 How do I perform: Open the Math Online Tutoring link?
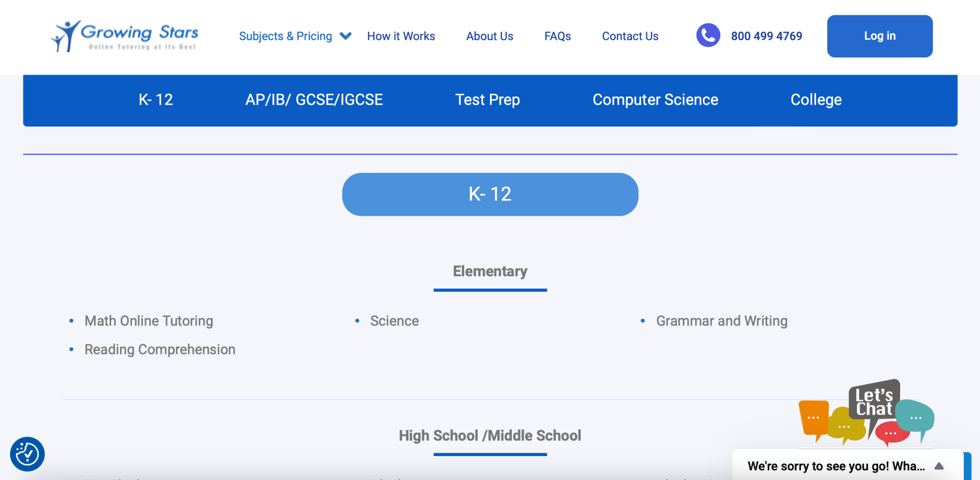coord(149,321)
